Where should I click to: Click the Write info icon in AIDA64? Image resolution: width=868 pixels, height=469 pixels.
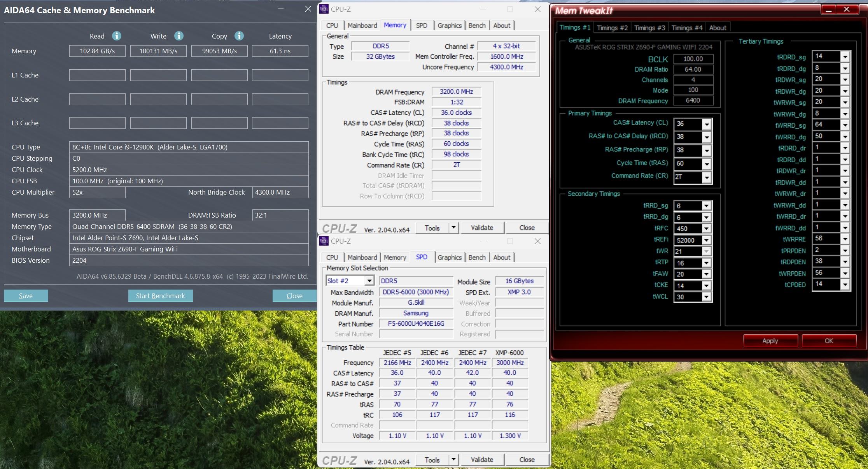coord(178,36)
